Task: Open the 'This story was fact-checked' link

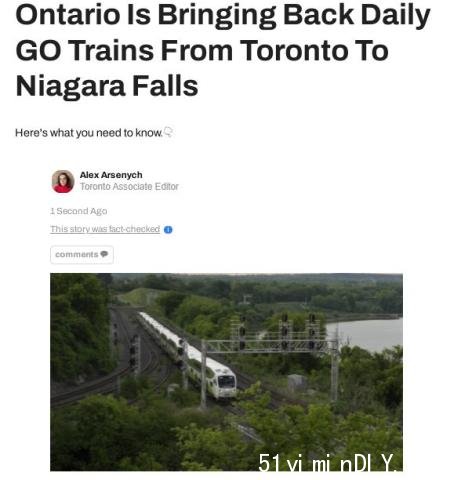Action: pyautogui.click(x=105, y=229)
